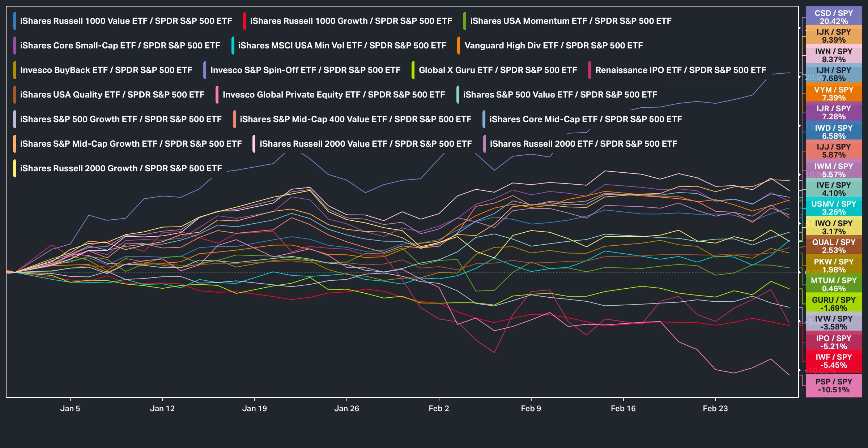Select the USMV / SPY 3.26% label
The height and width of the screenshot is (448, 868).
(x=834, y=208)
